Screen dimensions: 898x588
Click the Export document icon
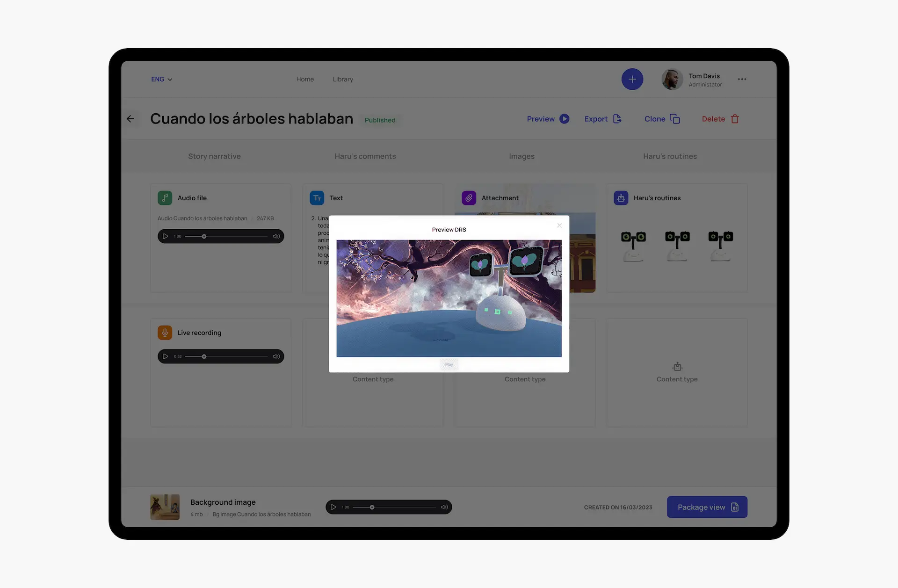[x=618, y=119]
